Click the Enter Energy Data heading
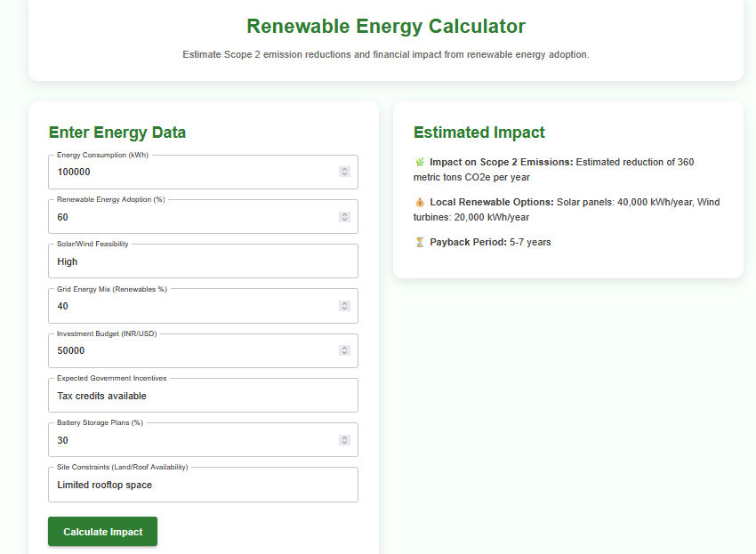 (x=117, y=132)
